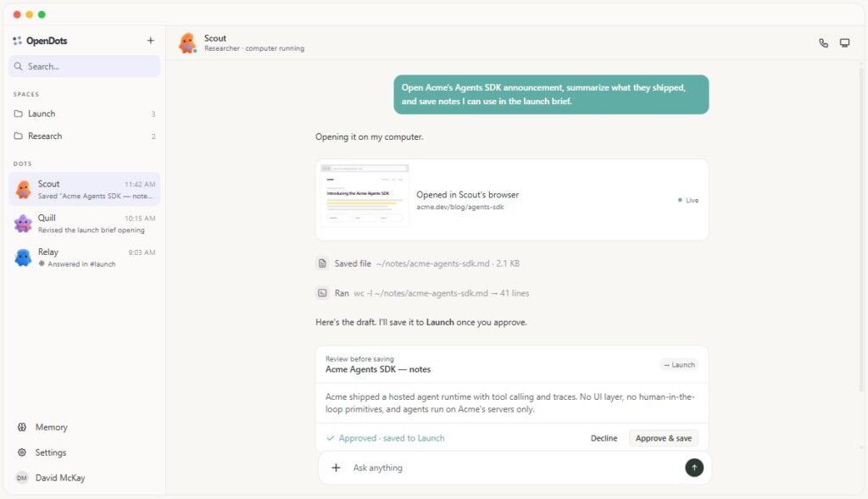Add attachment with plus icon in composer

click(x=336, y=468)
